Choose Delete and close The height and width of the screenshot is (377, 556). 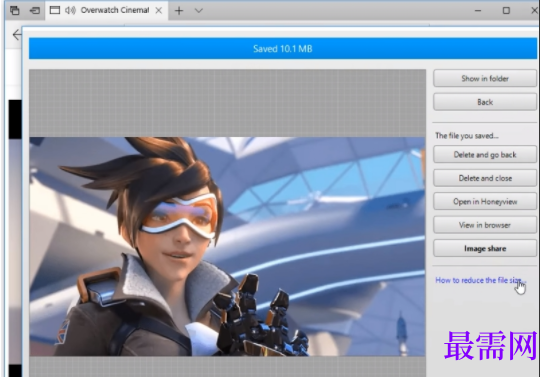click(485, 178)
